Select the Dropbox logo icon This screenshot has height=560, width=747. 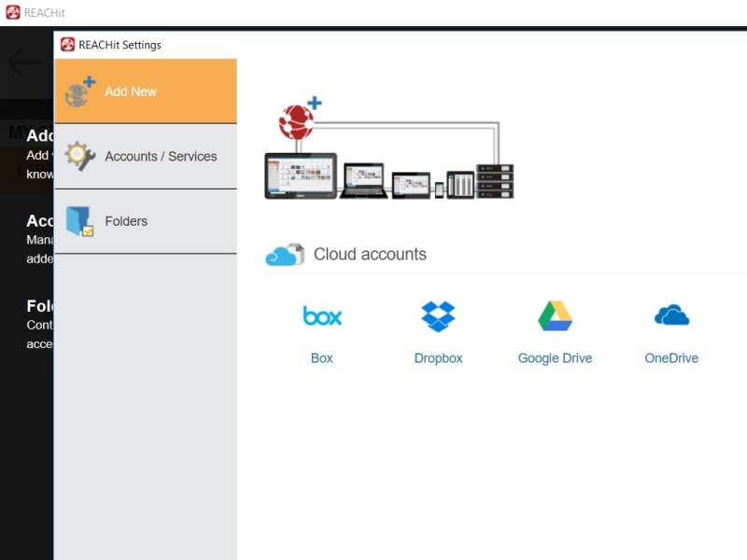(x=438, y=316)
